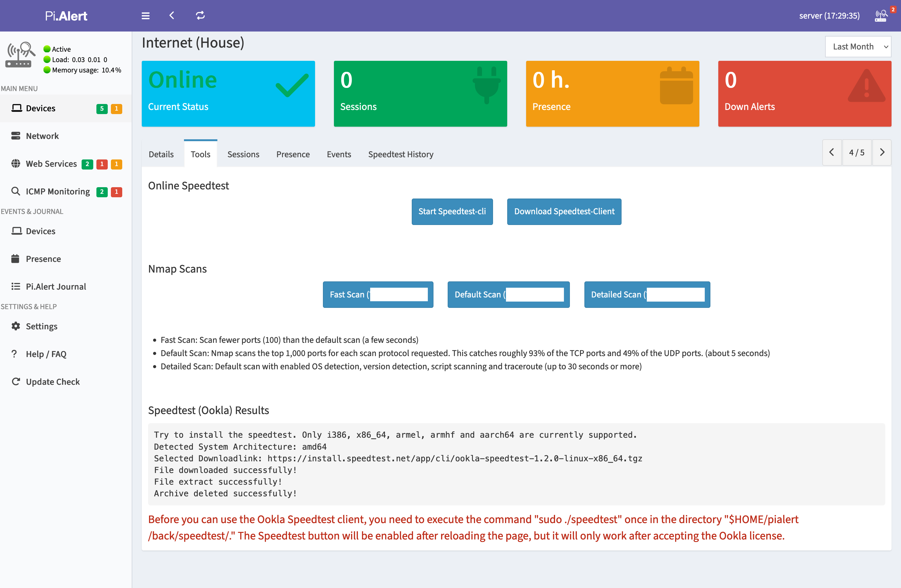The image size is (901, 588).
Task: Click the refresh page icon in header
Action: pyautogui.click(x=200, y=15)
